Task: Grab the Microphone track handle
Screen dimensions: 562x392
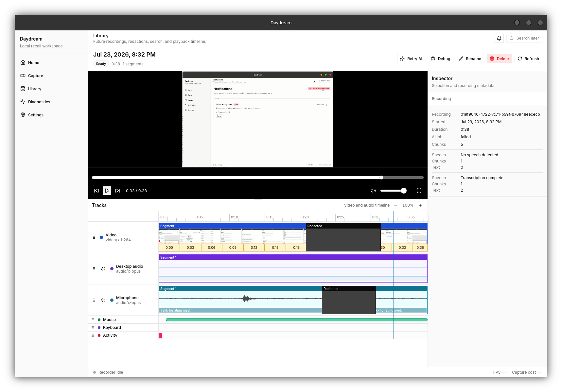Action: coord(94,300)
